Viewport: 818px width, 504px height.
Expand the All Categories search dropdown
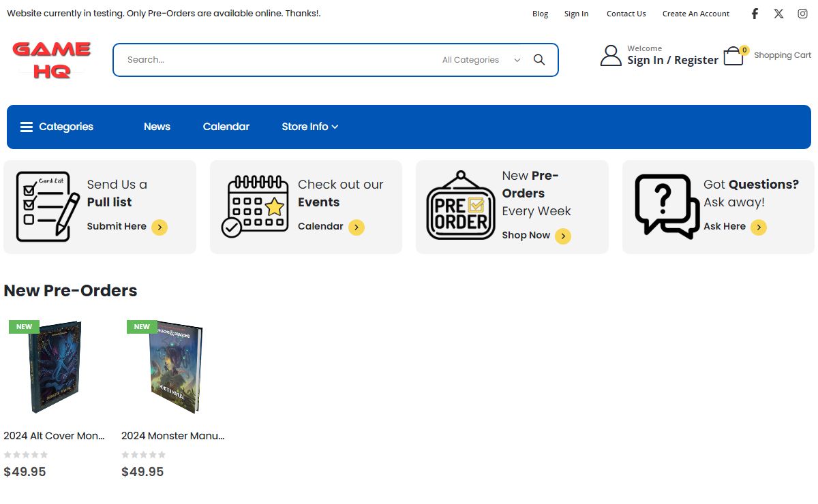481,60
